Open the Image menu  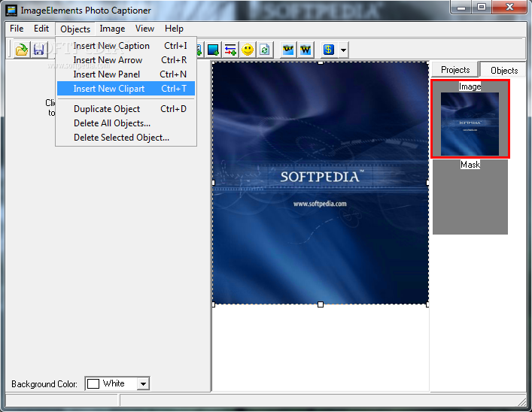[x=112, y=29]
